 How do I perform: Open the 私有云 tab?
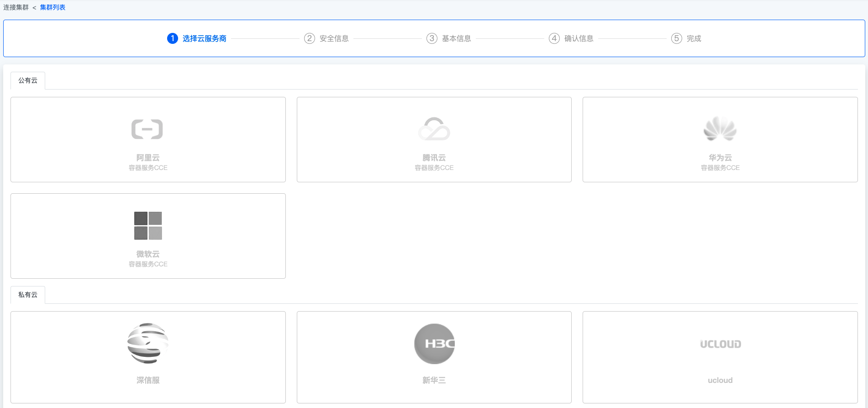tap(28, 295)
